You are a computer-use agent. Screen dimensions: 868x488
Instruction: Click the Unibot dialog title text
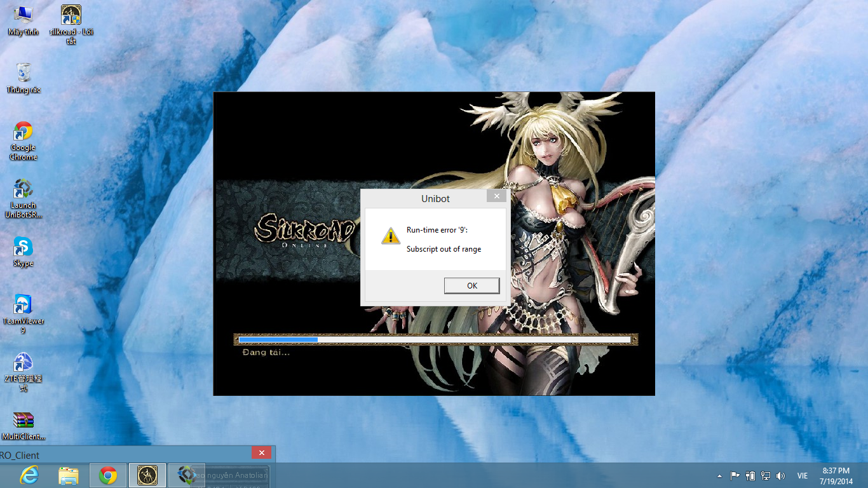pos(435,199)
